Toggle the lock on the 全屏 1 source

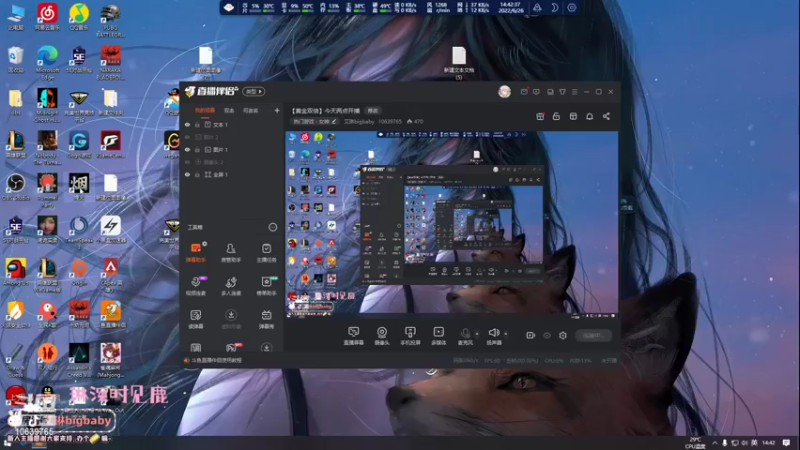[x=197, y=174]
